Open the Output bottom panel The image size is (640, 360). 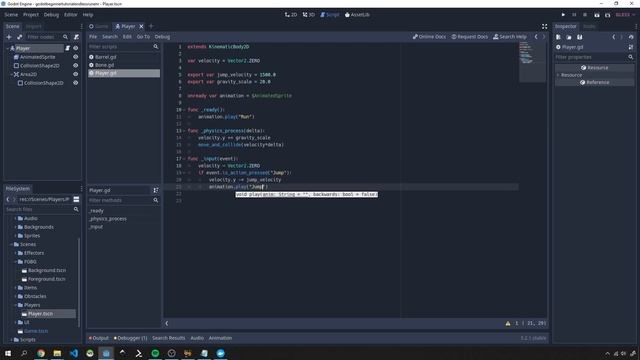point(99,338)
